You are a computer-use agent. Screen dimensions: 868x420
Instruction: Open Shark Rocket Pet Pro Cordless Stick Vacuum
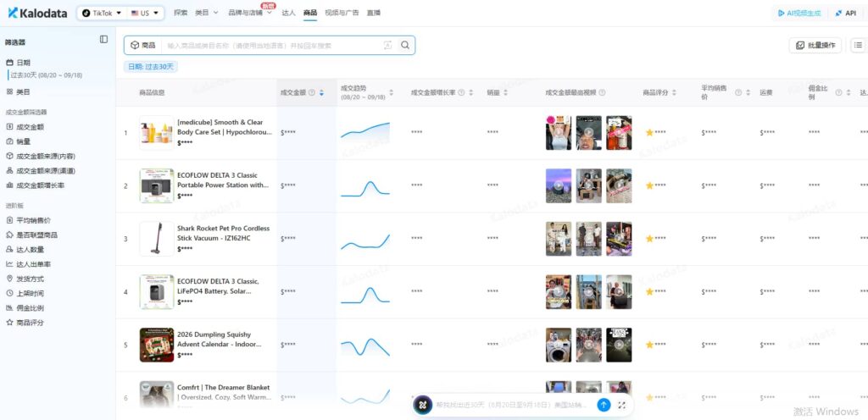pyautogui.click(x=224, y=233)
